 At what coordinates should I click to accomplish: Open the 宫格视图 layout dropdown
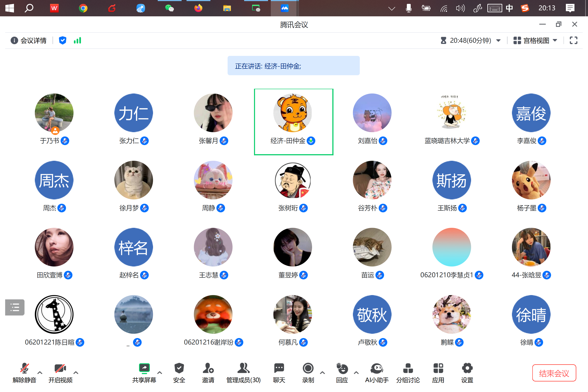[x=535, y=40]
